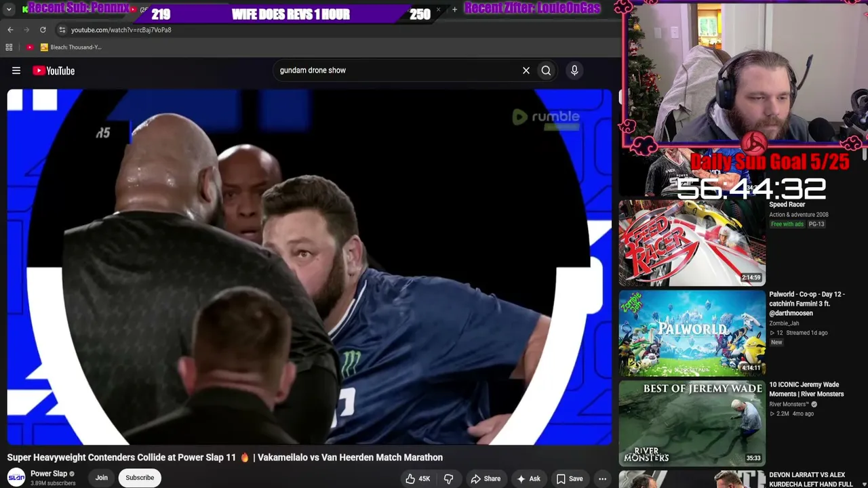Open the site information icon beside the URL
This screenshot has width=868, height=488.
(x=62, y=30)
